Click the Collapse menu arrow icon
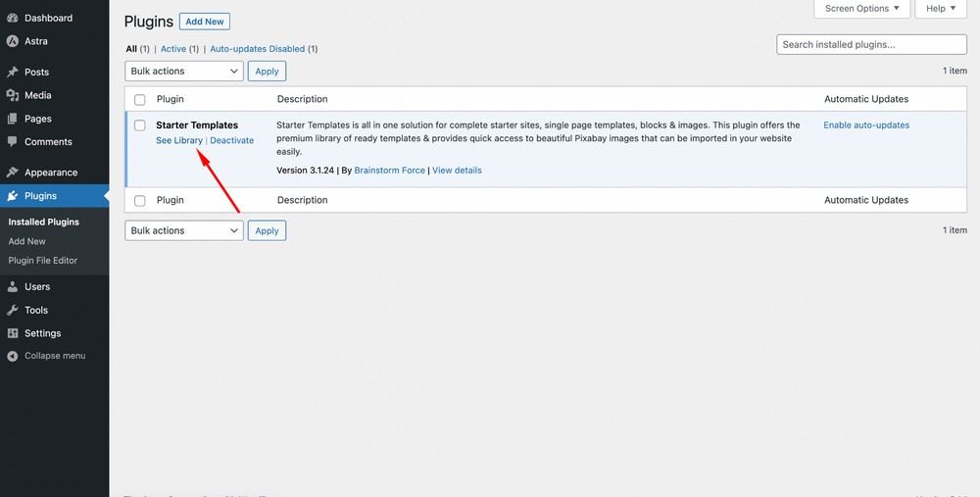Image resolution: width=980 pixels, height=497 pixels. [x=13, y=356]
